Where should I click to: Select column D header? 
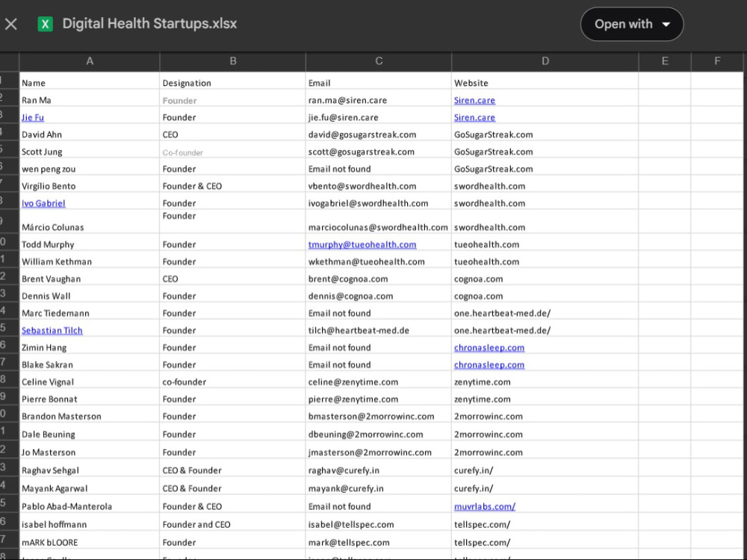[x=545, y=61]
